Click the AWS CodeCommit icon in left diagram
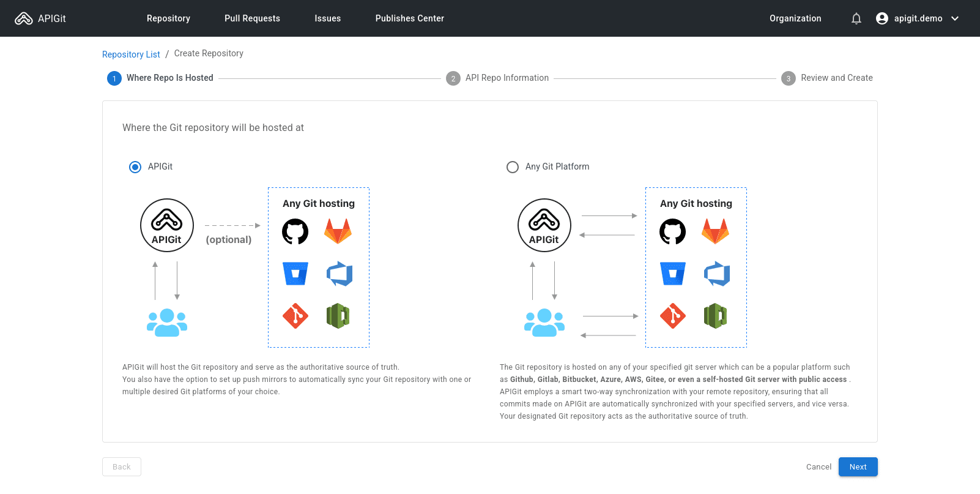The width and height of the screenshot is (980, 494). pyautogui.click(x=338, y=316)
